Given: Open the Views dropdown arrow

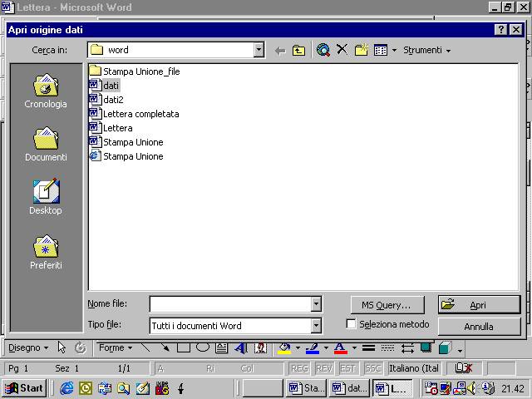Looking at the screenshot, I should pos(394,51).
